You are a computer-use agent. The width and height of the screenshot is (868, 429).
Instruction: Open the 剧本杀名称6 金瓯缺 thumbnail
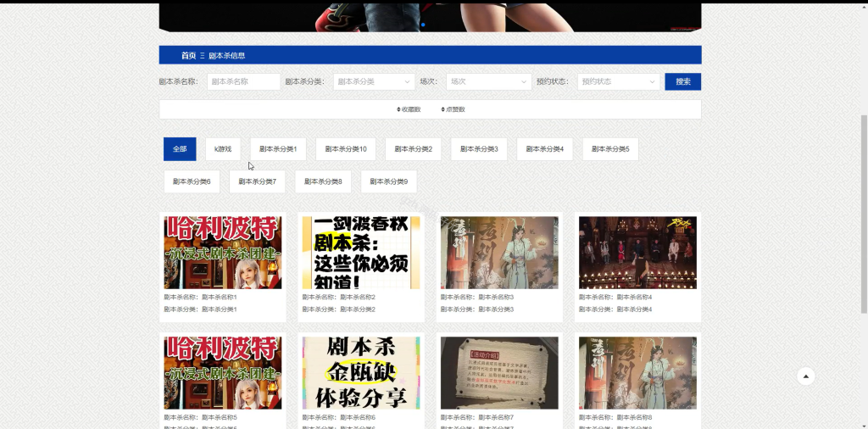361,373
